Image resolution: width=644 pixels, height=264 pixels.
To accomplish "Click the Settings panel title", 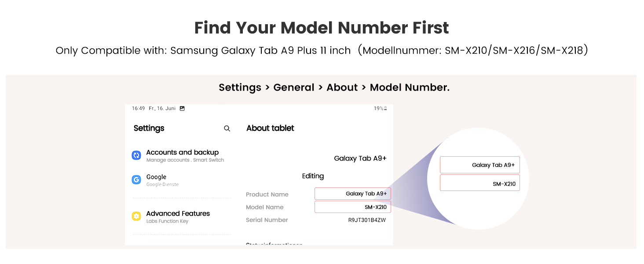I will click(x=149, y=128).
